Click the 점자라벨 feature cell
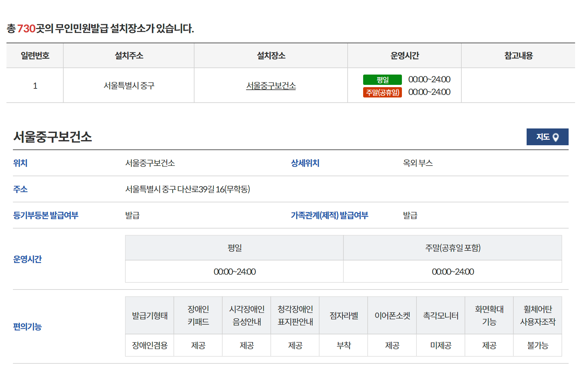Image resolution: width=588 pixels, height=366 pixels. pyautogui.click(x=343, y=315)
